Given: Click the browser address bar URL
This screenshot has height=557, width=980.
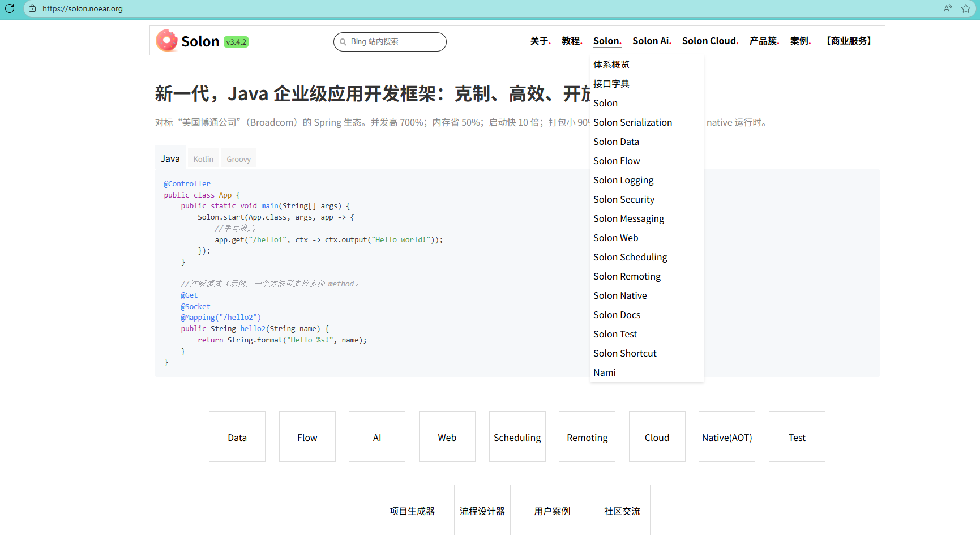Looking at the screenshot, I should click(x=83, y=8).
